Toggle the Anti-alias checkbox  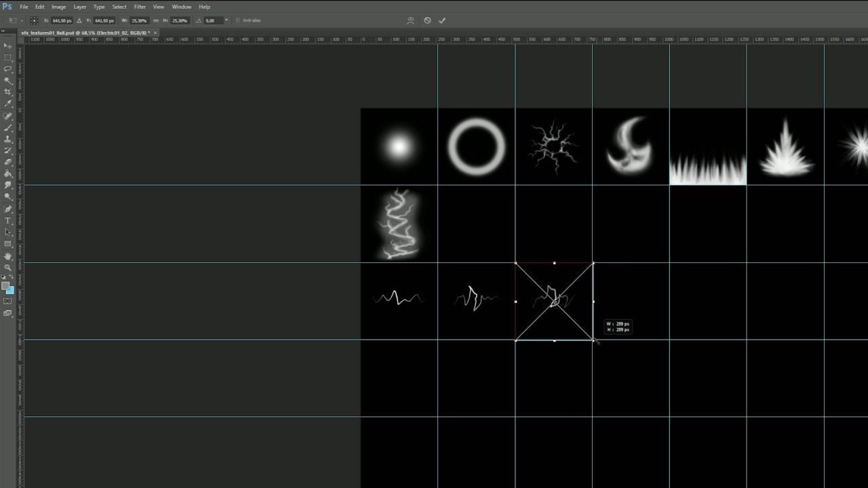(x=238, y=20)
